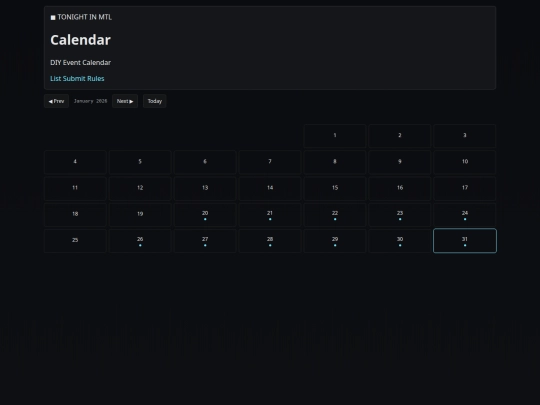Show events for day 27
This screenshot has height=405, width=540.
(205, 240)
